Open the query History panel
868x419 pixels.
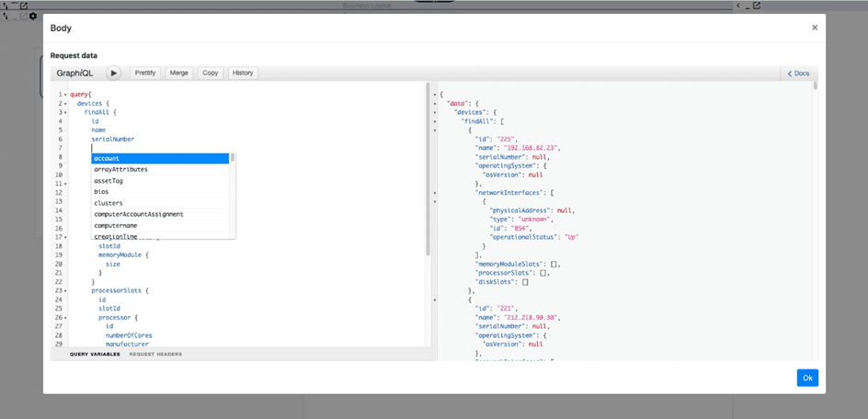click(243, 73)
